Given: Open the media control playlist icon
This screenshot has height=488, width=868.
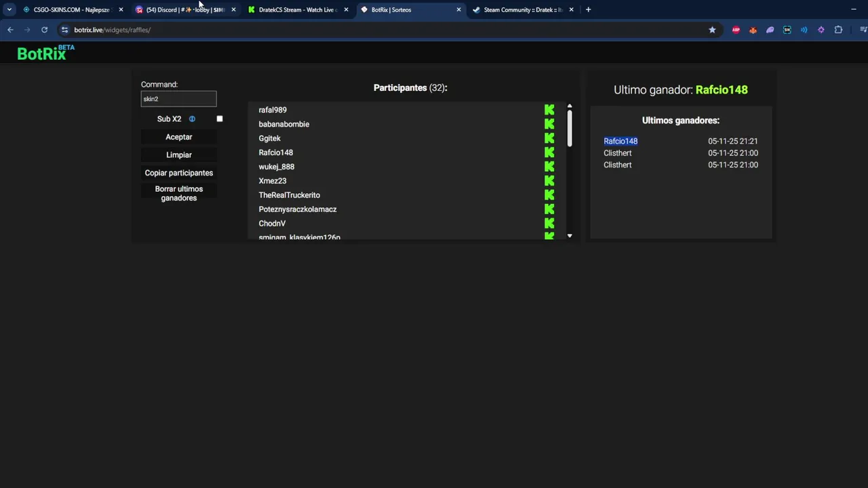Looking at the screenshot, I should pos(863,30).
